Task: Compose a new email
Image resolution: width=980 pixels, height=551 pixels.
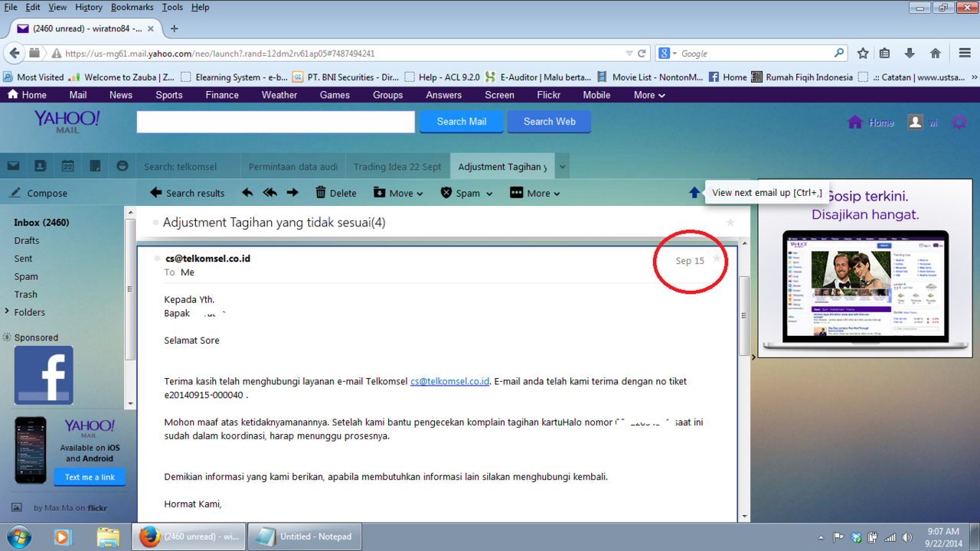Action: coord(38,193)
